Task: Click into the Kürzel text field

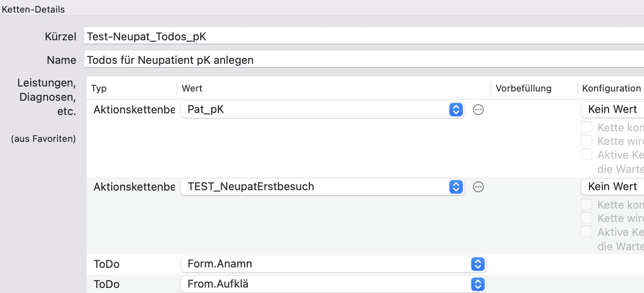Action: (364, 36)
